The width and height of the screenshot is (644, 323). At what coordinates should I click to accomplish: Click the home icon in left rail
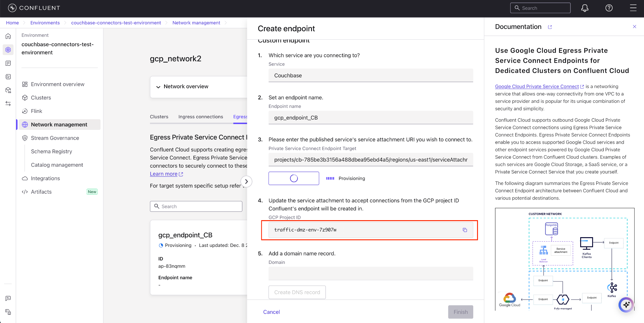(8, 36)
